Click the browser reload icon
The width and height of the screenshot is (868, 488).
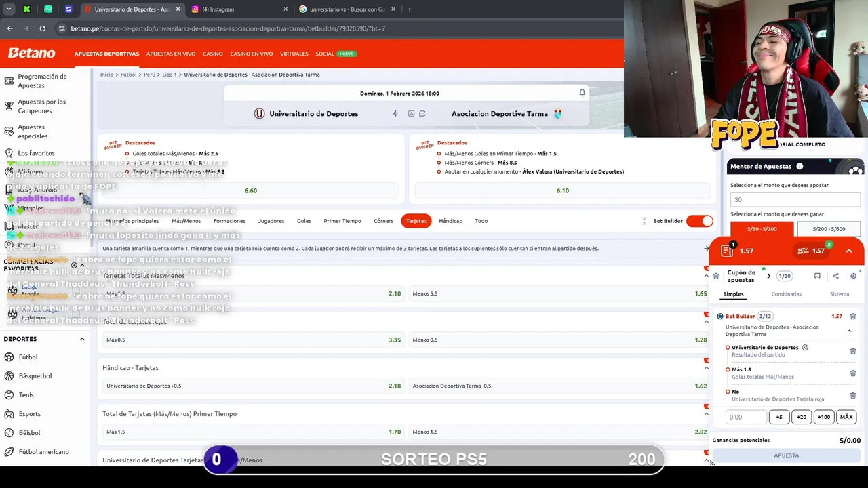pos(42,28)
